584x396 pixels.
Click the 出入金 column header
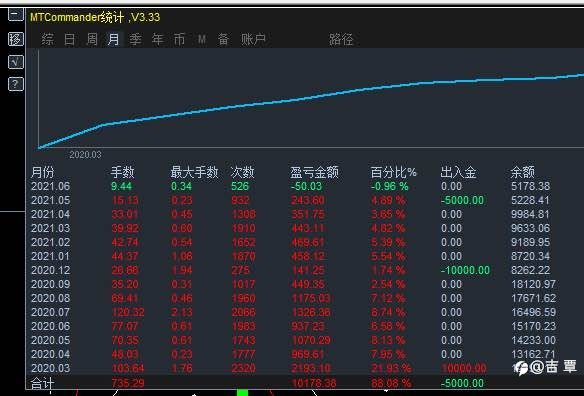click(458, 172)
